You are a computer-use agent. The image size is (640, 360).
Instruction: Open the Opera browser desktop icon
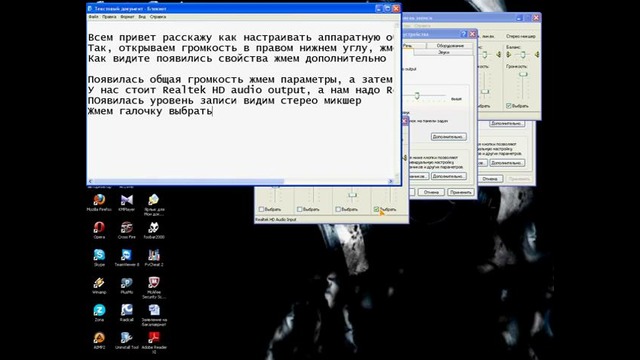[x=99, y=227]
